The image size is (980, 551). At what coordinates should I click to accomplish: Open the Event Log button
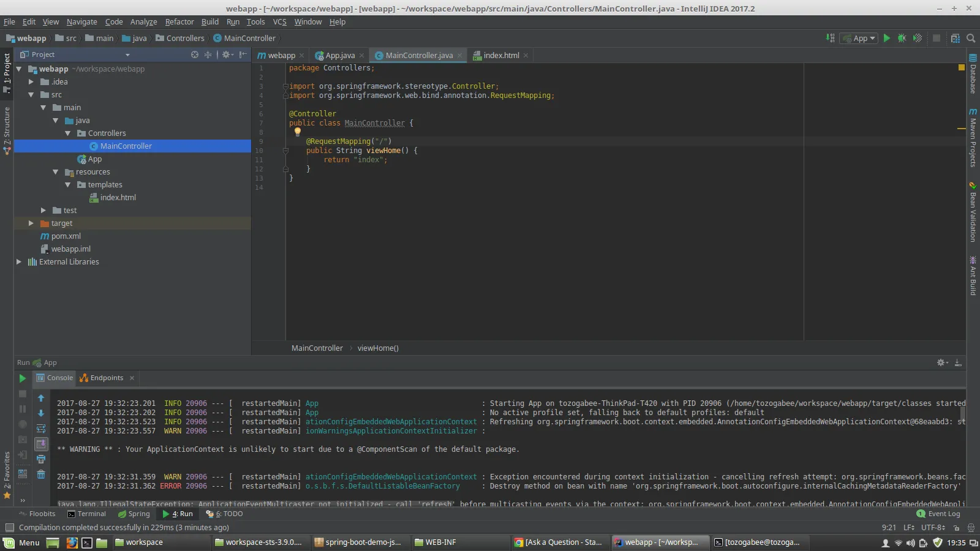(938, 514)
